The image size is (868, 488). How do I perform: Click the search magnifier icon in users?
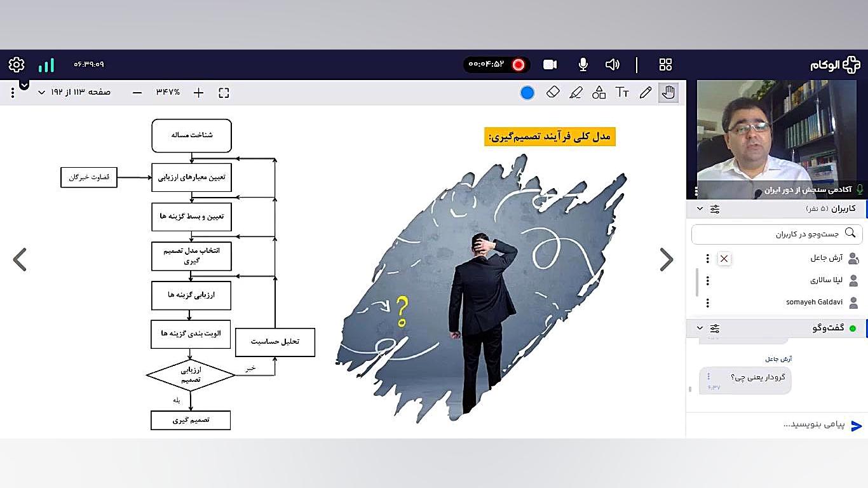tap(850, 233)
